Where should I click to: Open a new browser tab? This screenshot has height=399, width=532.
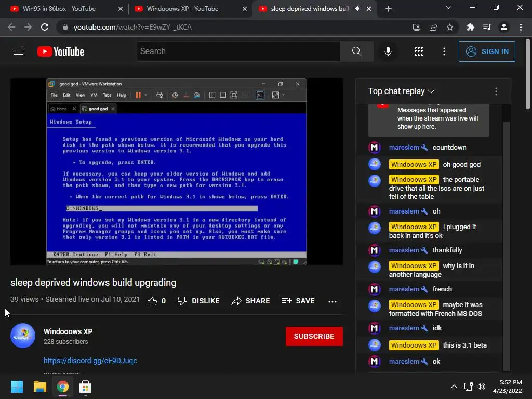click(x=389, y=9)
